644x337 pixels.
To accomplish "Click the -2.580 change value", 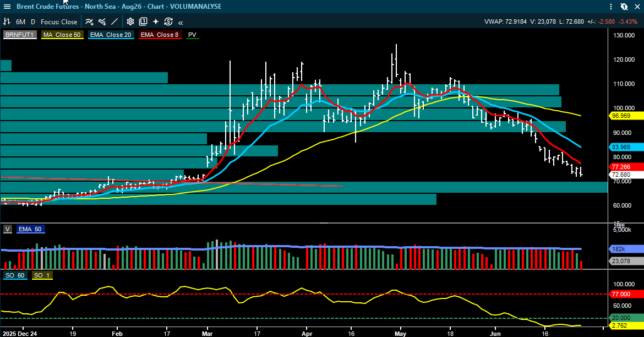I will [607, 22].
